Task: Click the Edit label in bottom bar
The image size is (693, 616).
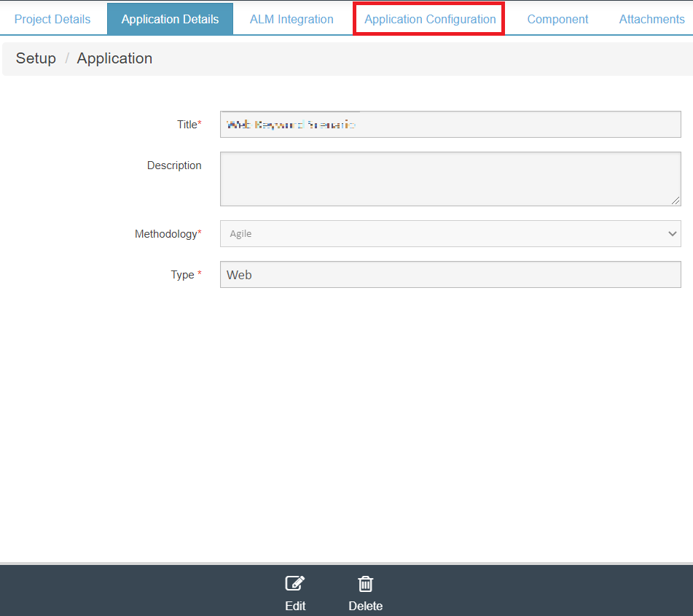Action: pyautogui.click(x=295, y=606)
